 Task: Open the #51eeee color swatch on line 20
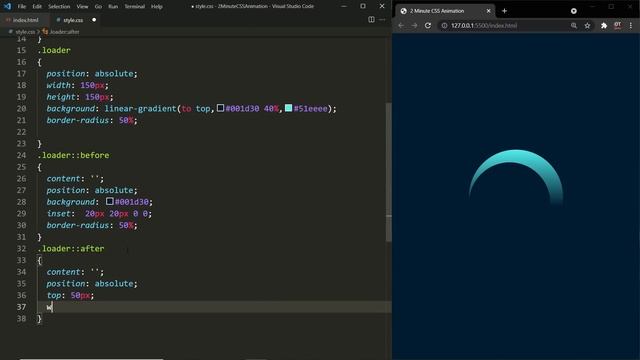coord(289,108)
